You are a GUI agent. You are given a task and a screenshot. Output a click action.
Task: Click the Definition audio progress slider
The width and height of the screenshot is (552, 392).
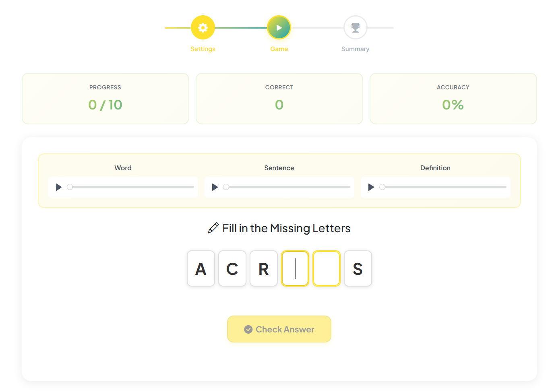pos(443,187)
